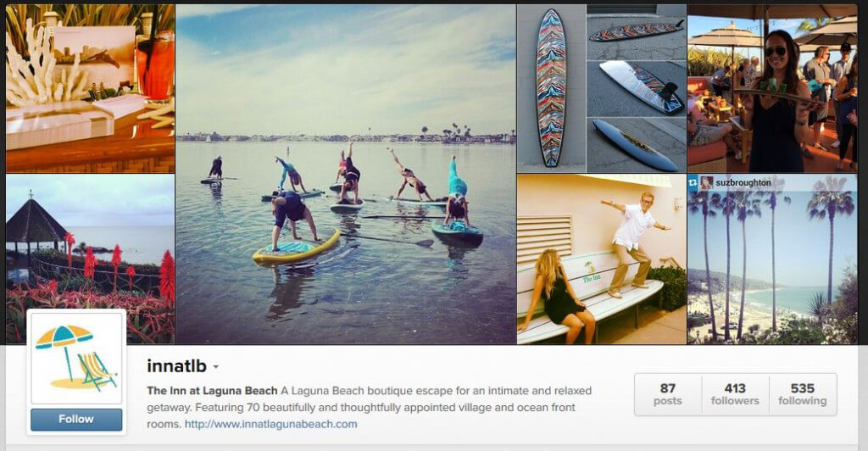This screenshot has height=451, width=868.
Task: Follow the innatlb account
Action: [76, 420]
